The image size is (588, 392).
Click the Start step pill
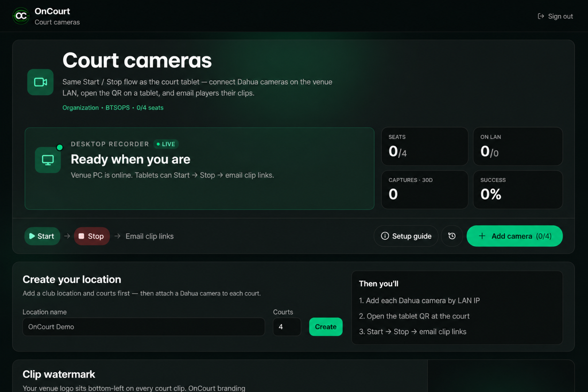click(42, 236)
